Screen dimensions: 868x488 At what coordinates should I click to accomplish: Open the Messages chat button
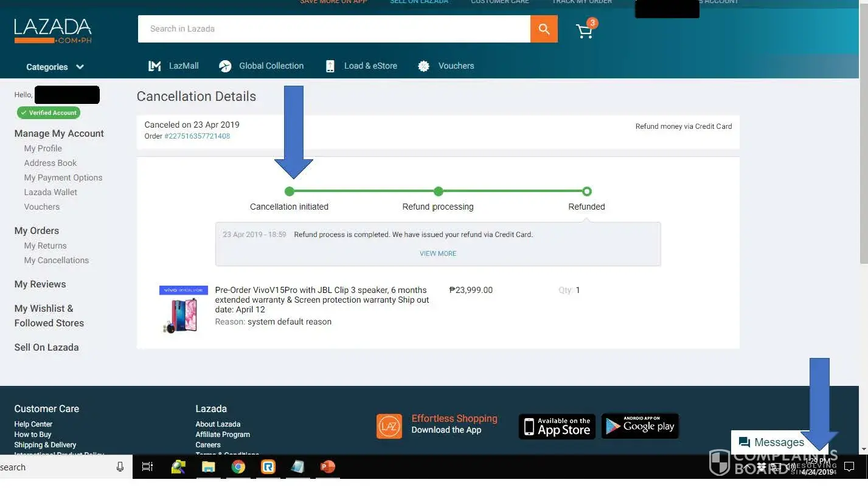tap(779, 442)
